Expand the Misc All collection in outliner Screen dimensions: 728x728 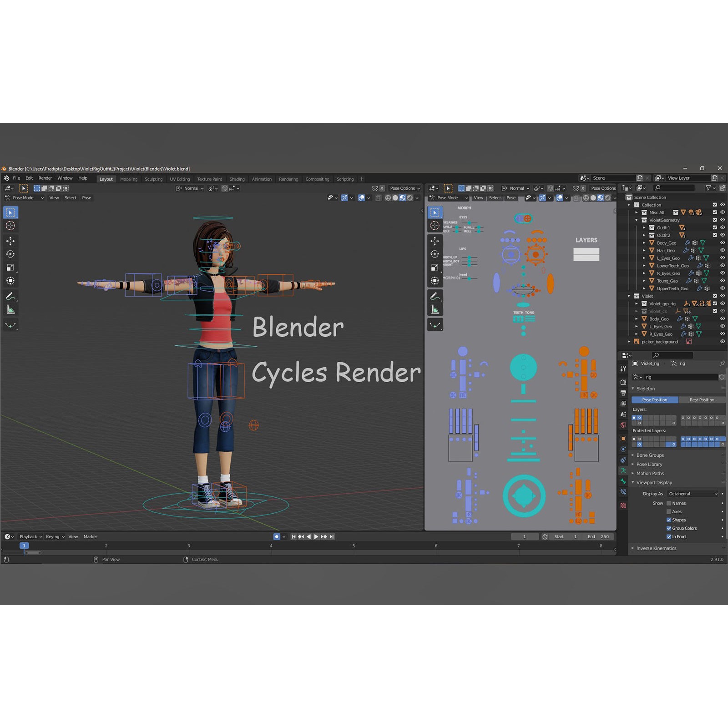637,212
